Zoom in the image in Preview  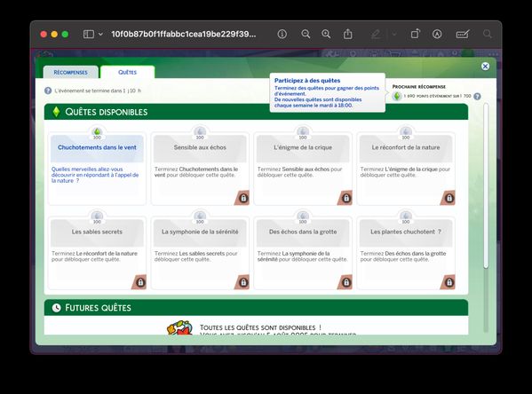tap(326, 34)
